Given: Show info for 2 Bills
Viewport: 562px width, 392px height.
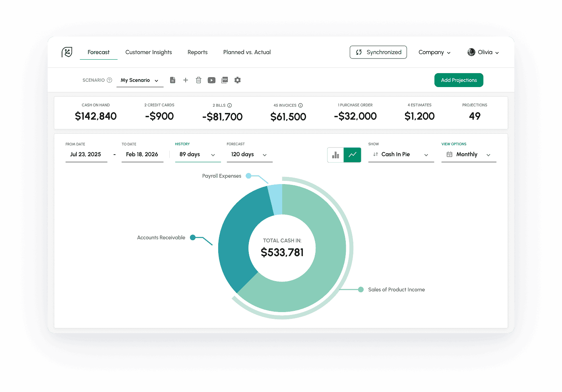Looking at the screenshot, I should coord(229,105).
